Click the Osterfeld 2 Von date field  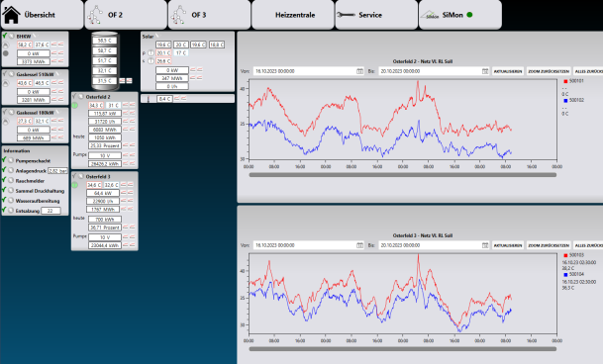[308, 71]
